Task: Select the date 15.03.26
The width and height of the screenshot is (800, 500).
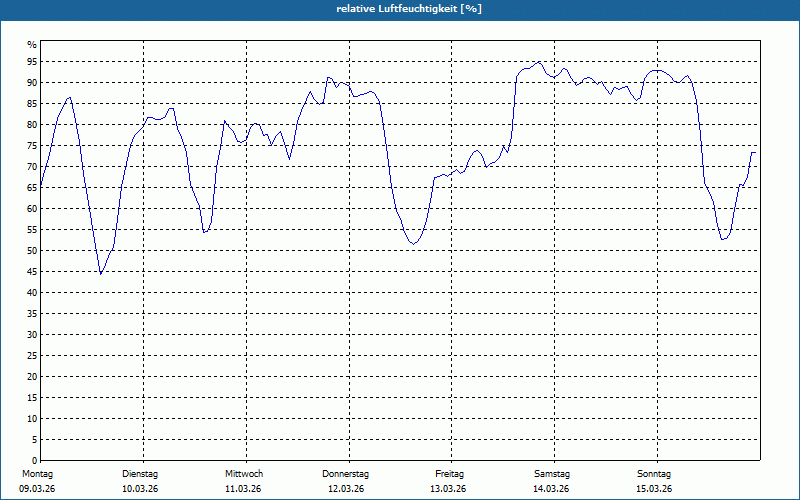Action: (654, 489)
